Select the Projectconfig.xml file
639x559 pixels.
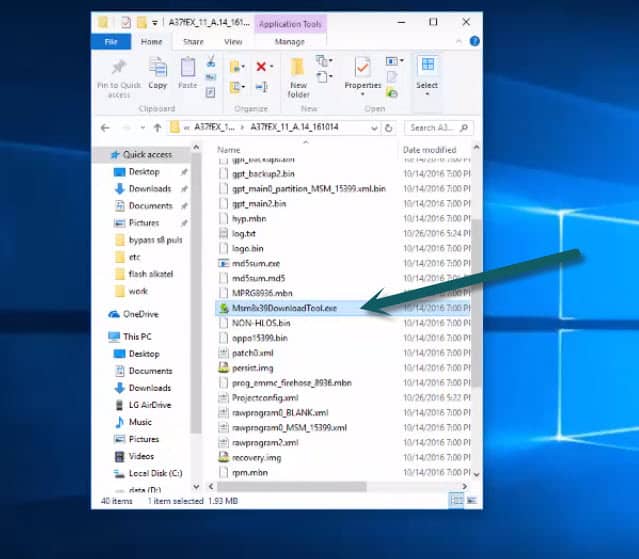(x=265, y=398)
